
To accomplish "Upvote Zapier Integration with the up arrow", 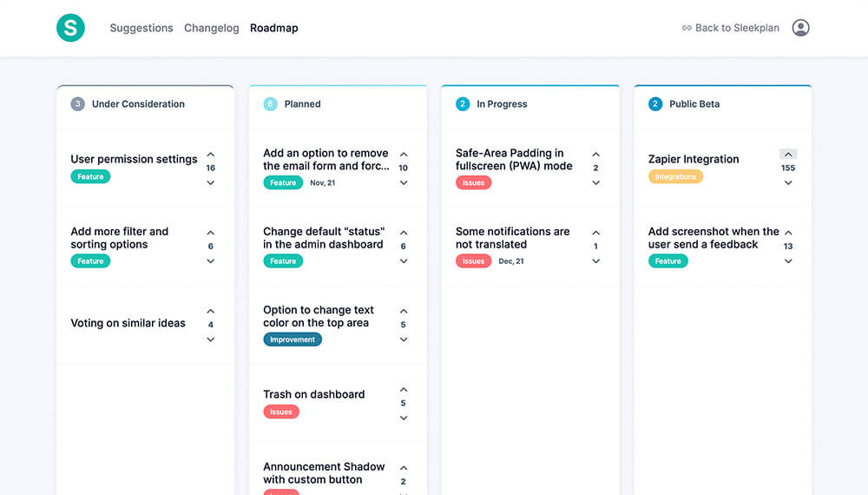I will (788, 155).
